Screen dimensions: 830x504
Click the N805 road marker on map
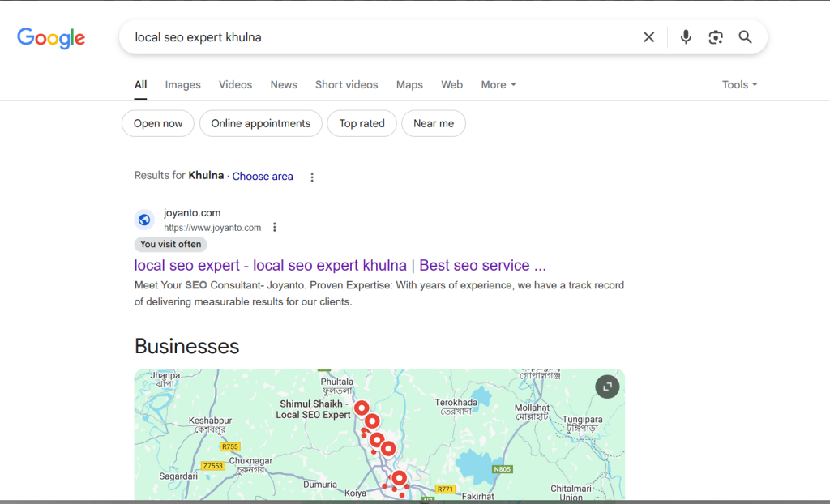502,469
